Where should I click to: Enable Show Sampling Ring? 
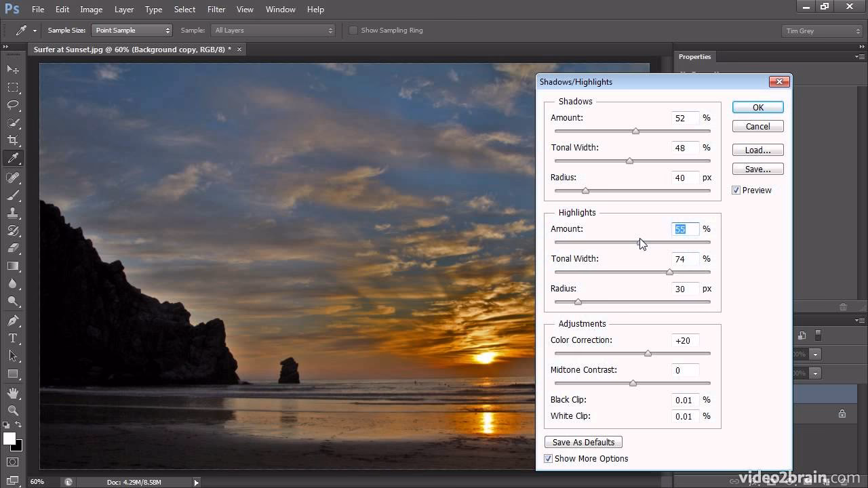(353, 30)
